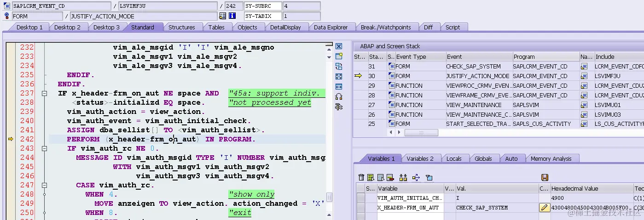Click navigation icon in LCRM_EVENT_CDF0 row
Screen dimensions: 644x220
point(584,67)
